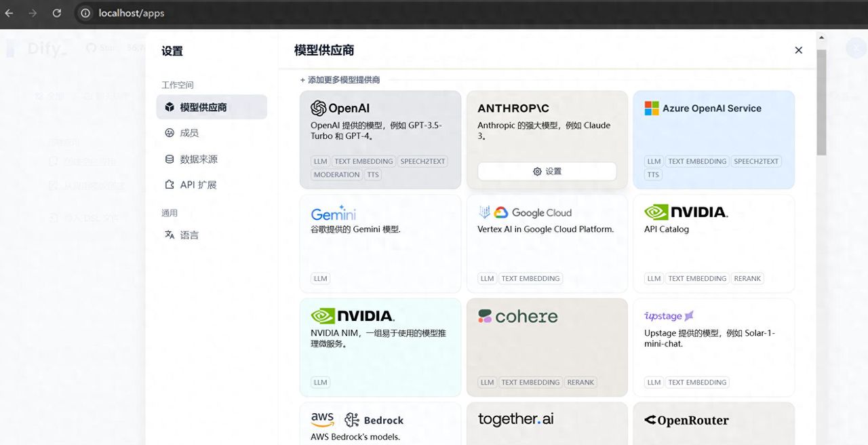Image resolution: width=868 pixels, height=445 pixels.
Task: Click the NVIDIA API Catalog logo
Action: pos(686,212)
